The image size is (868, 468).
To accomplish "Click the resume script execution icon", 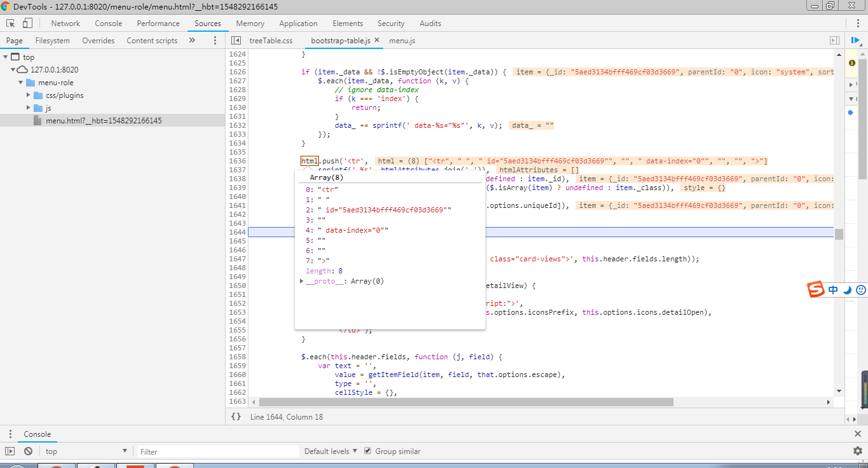I will 855,41.
